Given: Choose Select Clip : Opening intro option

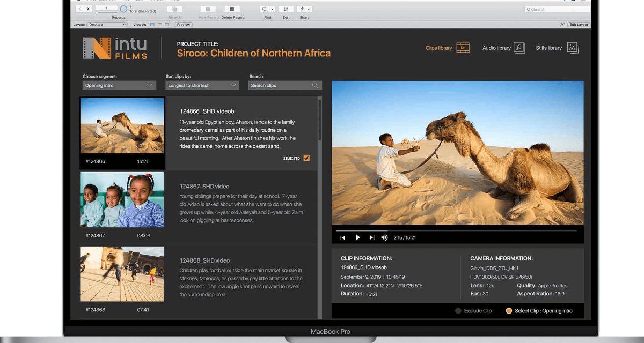Looking at the screenshot, I should [x=509, y=311].
